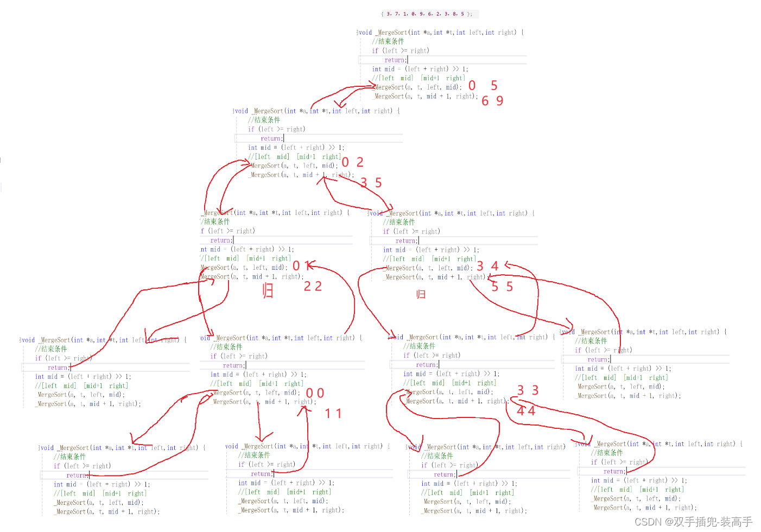Select the _MergeSort mid+1 call beside red "6 9"

tap(426, 97)
